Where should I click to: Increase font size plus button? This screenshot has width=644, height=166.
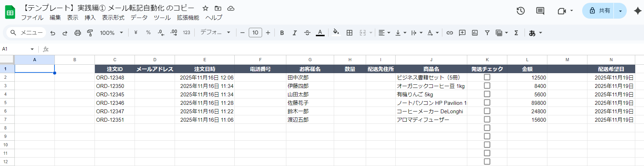click(268, 33)
